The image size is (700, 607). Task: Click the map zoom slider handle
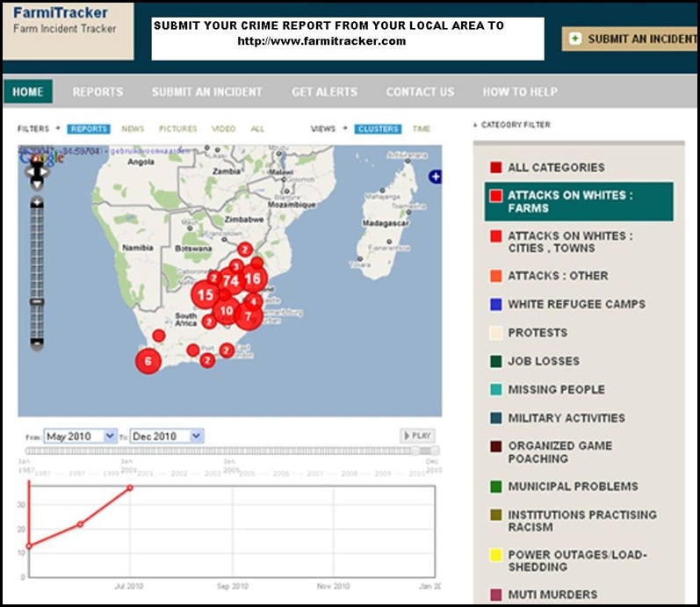tap(37, 302)
